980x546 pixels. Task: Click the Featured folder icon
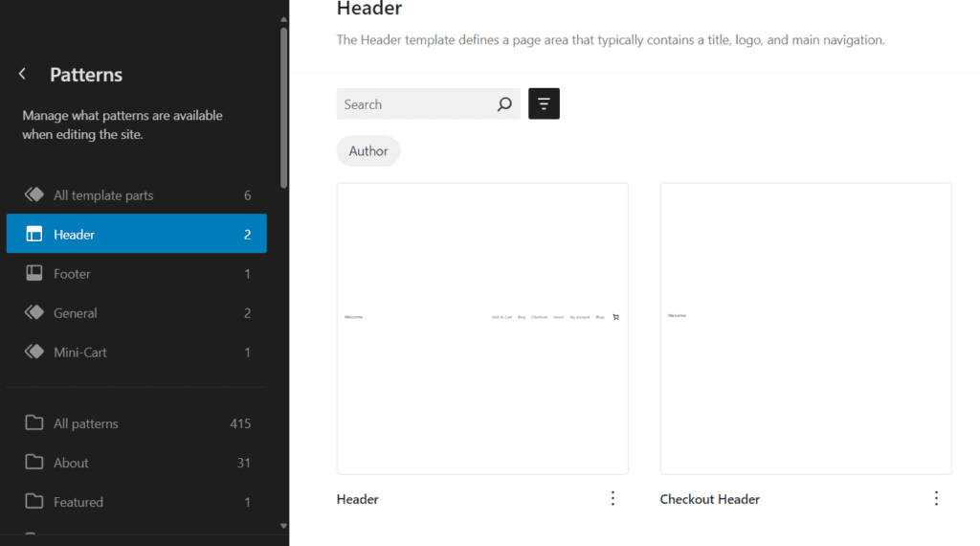click(33, 501)
